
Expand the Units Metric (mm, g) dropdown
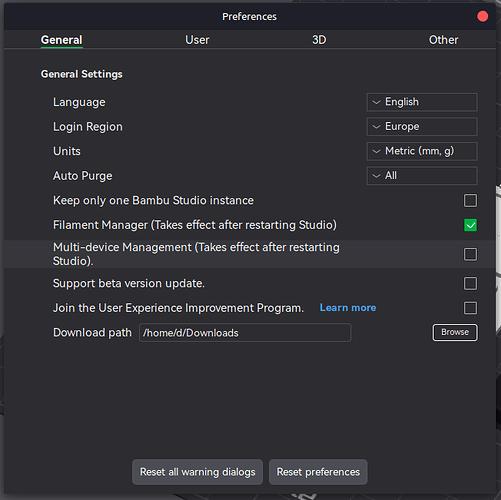pos(422,151)
